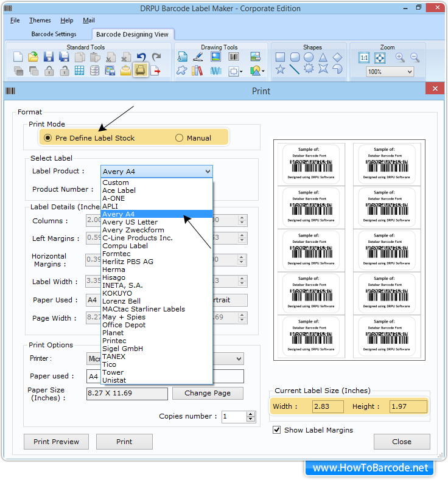
Task: Select Manual print mode radio button
Action: (x=179, y=138)
